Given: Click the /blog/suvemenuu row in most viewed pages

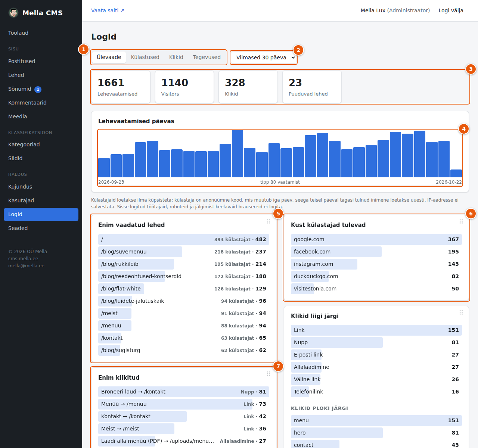Looking at the screenshot, I should coord(184,252).
